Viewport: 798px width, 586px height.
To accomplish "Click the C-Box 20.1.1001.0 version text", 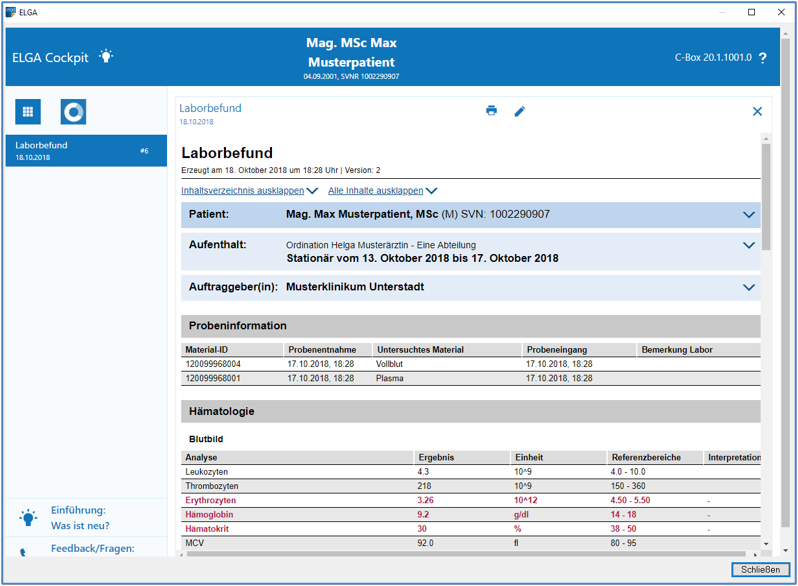I will [x=713, y=58].
